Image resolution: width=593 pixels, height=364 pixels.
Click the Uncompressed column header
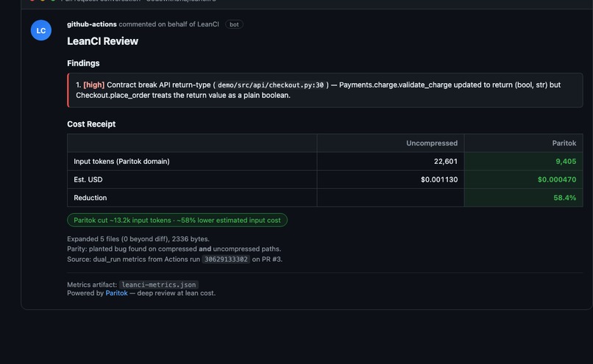(432, 143)
